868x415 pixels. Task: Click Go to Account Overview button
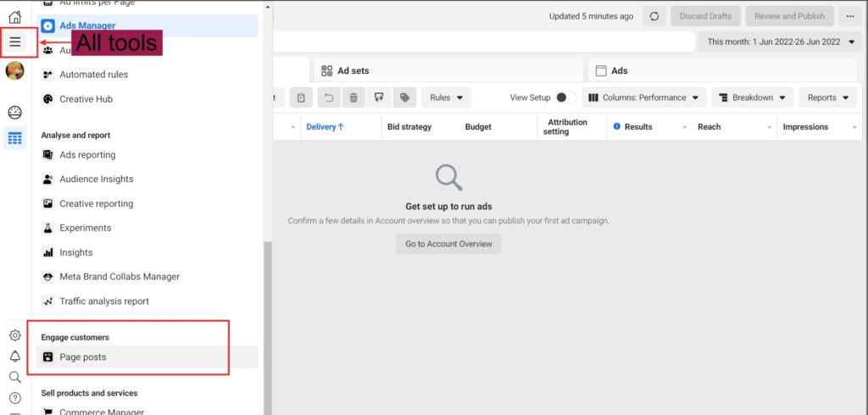click(x=448, y=244)
